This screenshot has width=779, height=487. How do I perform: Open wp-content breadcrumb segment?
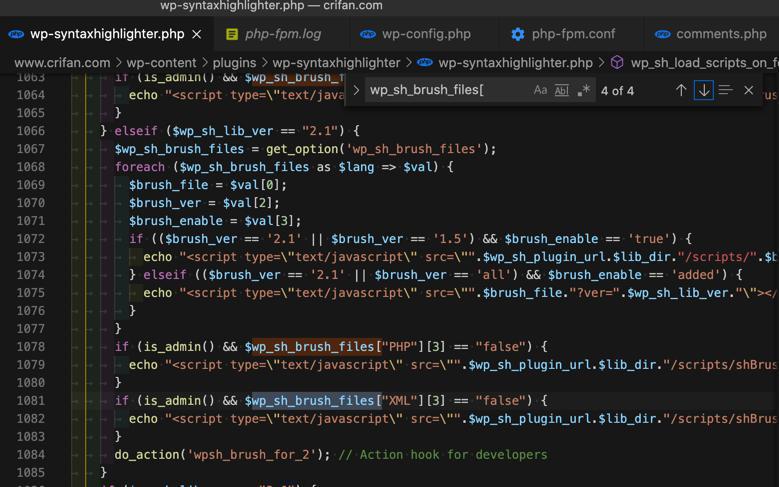tap(161, 63)
